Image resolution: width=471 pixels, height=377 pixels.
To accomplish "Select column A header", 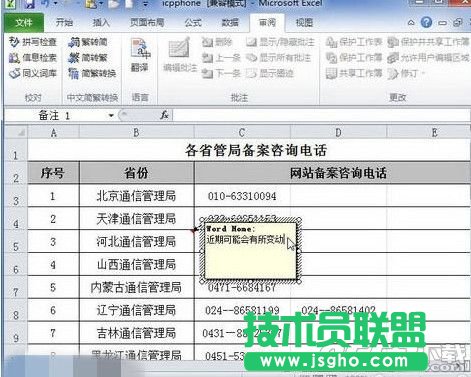I will tap(54, 133).
